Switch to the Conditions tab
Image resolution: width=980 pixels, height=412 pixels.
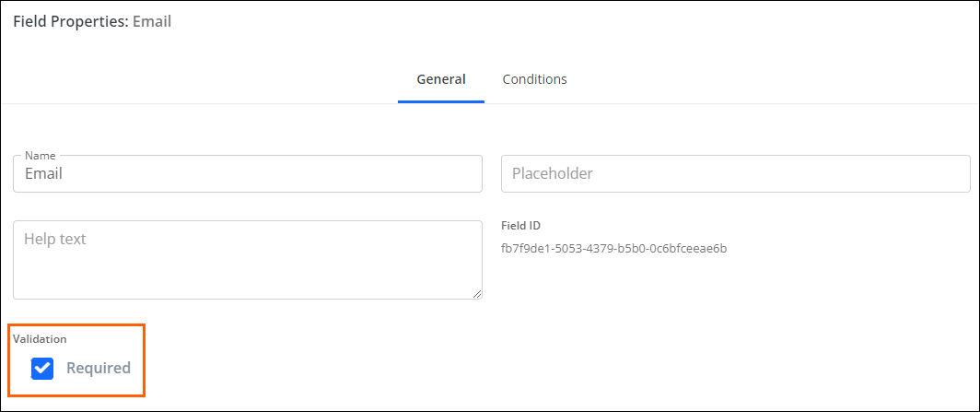click(x=534, y=79)
